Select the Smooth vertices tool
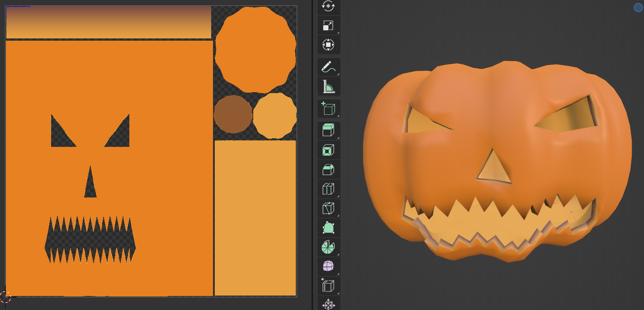Screen dimensions: 644x310 [328, 266]
